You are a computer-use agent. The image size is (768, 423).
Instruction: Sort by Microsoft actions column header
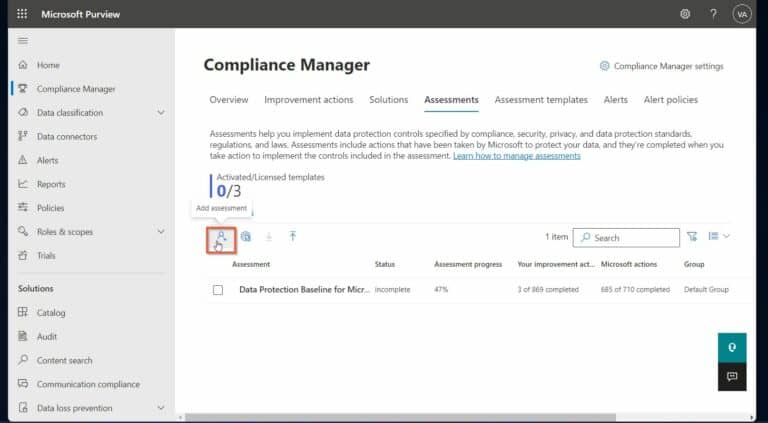[x=629, y=264]
